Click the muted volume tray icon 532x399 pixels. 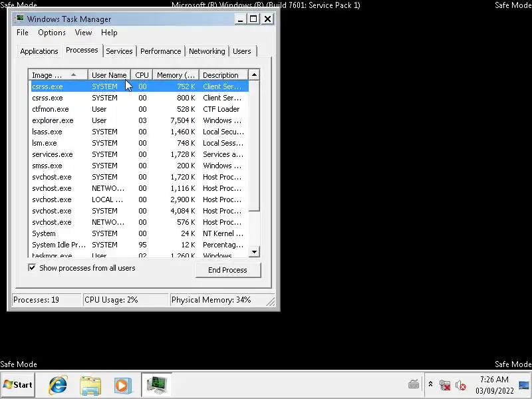460,385
